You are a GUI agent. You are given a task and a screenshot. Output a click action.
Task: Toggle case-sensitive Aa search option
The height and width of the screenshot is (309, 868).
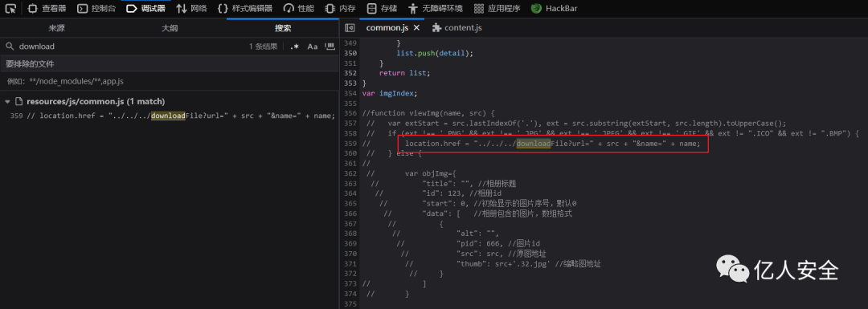click(x=312, y=47)
